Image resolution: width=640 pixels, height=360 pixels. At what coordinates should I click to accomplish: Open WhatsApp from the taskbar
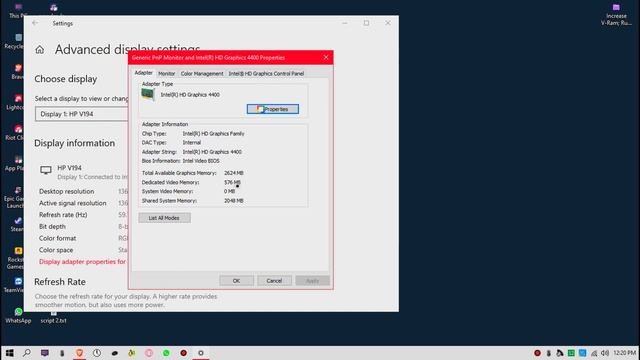click(x=166, y=353)
